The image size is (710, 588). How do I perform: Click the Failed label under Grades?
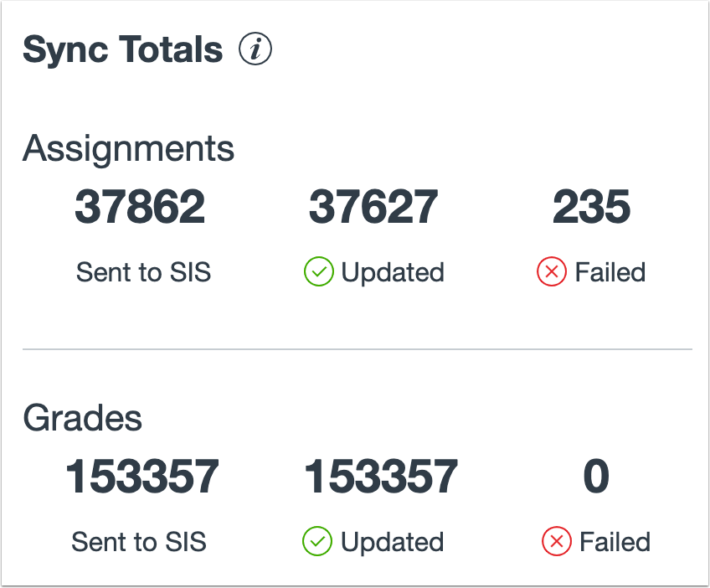(615, 542)
